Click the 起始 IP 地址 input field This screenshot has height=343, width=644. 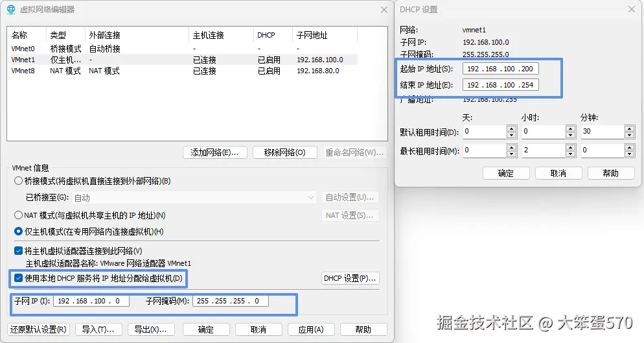(x=501, y=69)
